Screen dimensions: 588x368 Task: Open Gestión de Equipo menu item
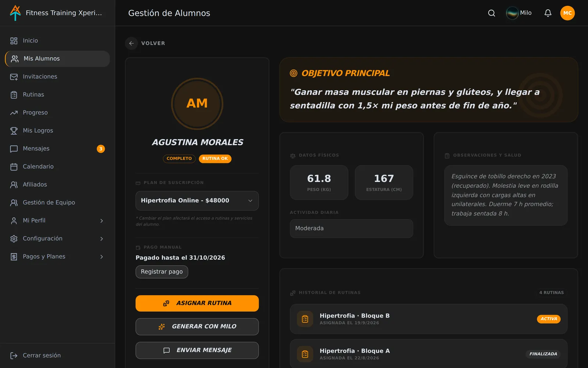57,203
